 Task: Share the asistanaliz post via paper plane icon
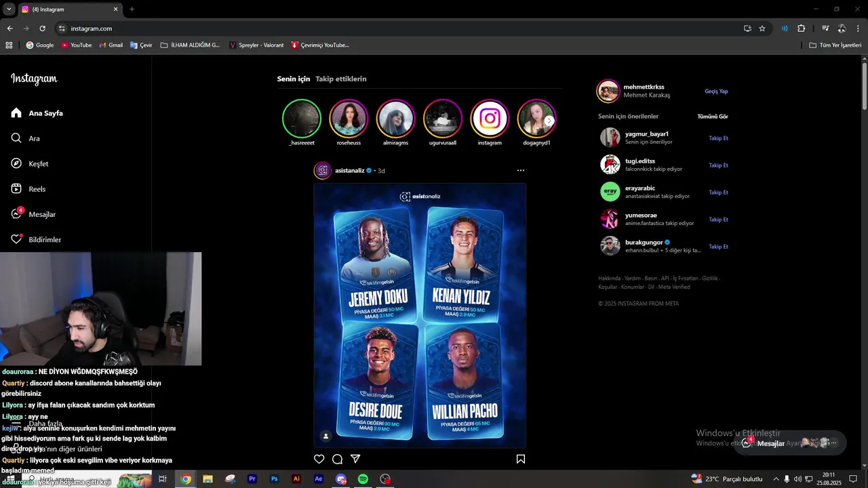tap(355, 459)
